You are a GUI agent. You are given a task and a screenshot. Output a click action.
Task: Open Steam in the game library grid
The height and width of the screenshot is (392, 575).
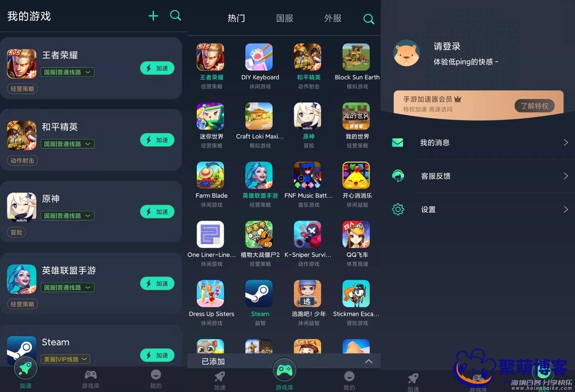259,294
